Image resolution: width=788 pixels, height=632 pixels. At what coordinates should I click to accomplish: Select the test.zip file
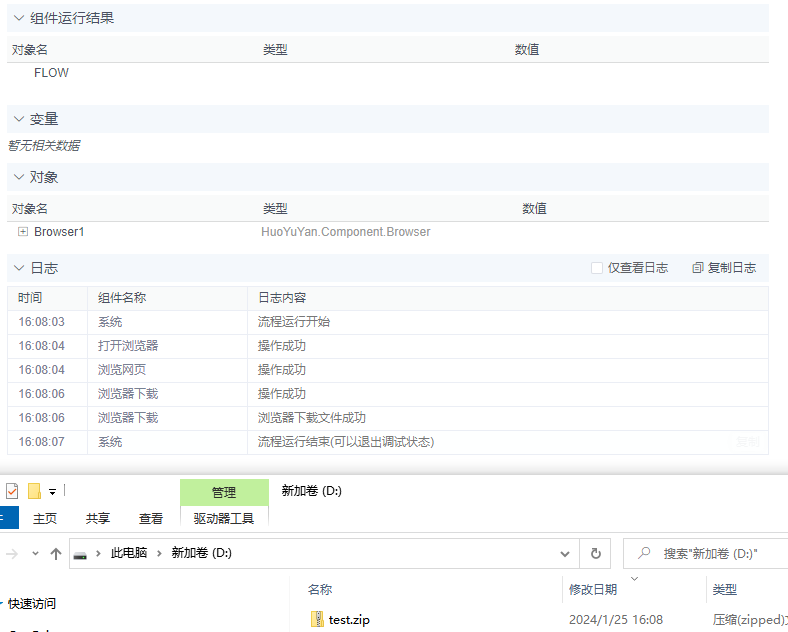[349, 620]
